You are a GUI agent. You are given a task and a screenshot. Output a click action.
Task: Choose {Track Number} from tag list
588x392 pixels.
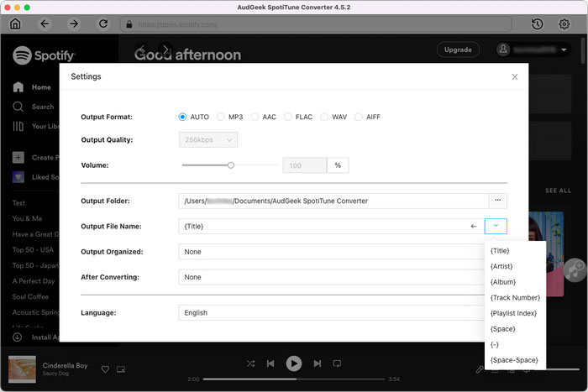[515, 298]
